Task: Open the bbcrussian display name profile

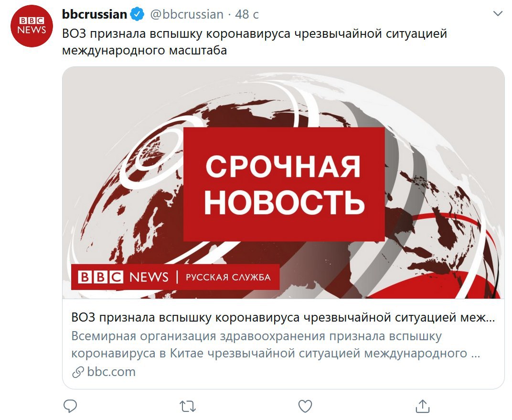Action: 95,14
